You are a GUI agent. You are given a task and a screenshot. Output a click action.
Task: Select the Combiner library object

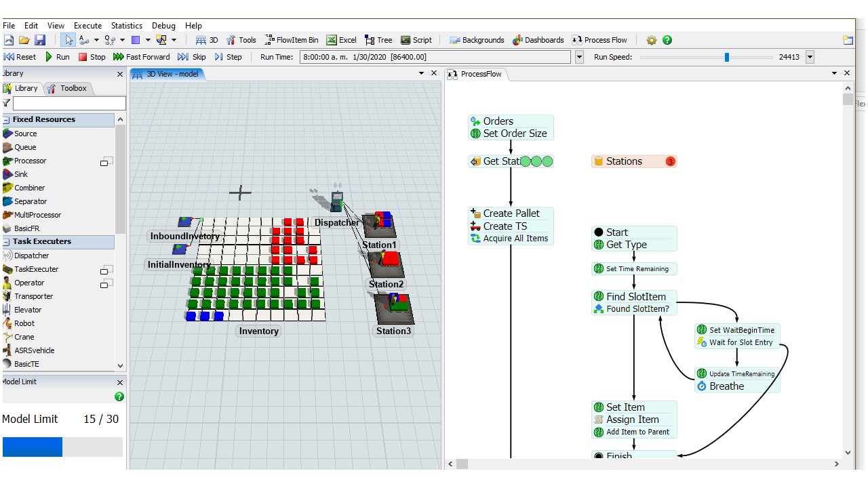point(29,188)
